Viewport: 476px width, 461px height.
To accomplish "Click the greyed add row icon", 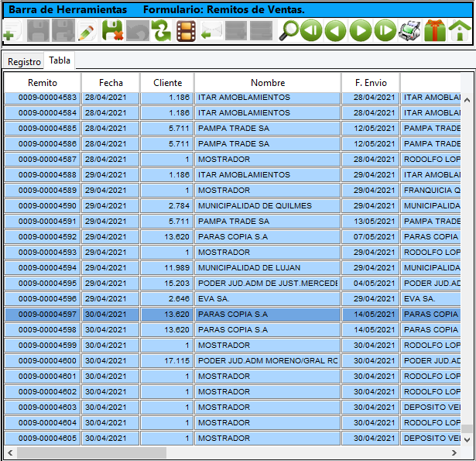I will [x=236, y=31].
